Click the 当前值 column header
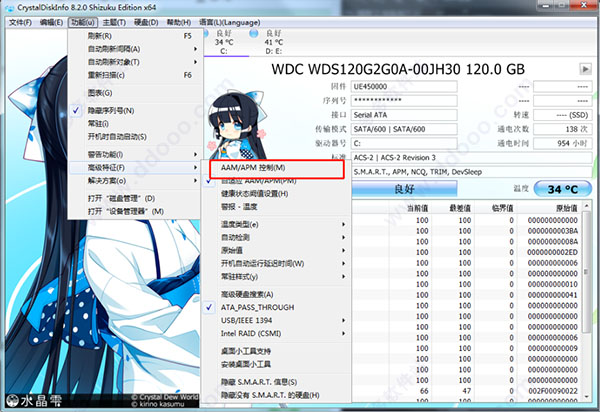Image resolution: width=600 pixels, height=412 pixels. click(417, 208)
